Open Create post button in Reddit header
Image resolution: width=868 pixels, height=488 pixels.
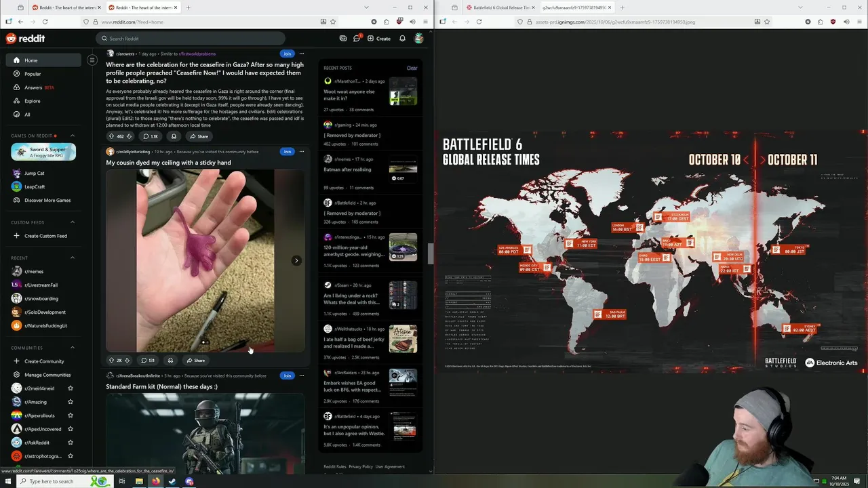pos(379,39)
